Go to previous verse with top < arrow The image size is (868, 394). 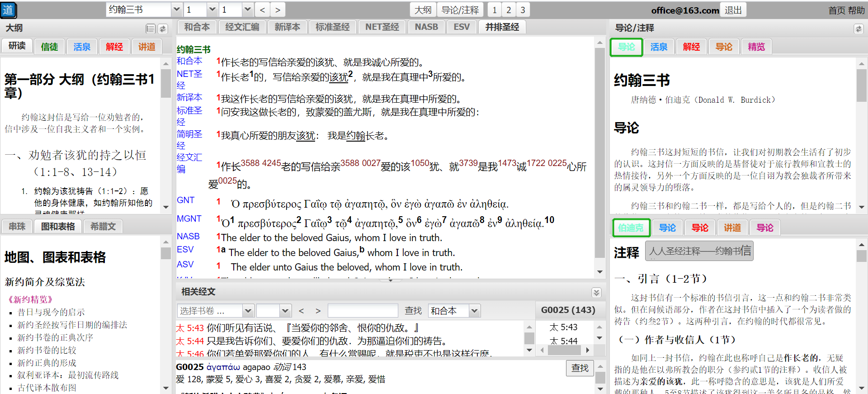click(x=263, y=10)
